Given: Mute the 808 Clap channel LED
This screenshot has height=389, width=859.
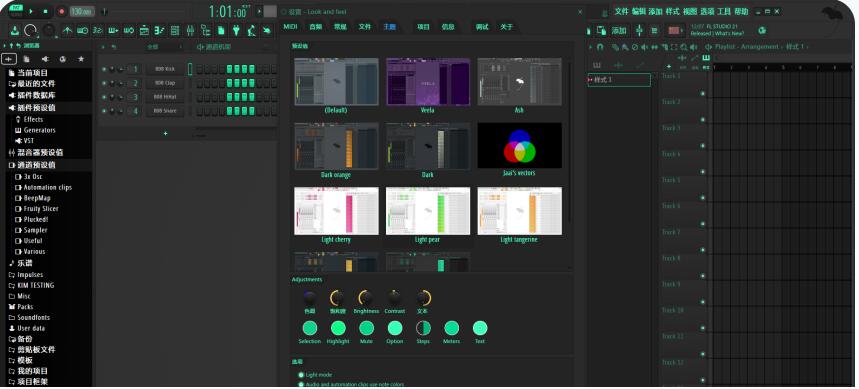Looking at the screenshot, I should pyautogui.click(x=104, y=83).
